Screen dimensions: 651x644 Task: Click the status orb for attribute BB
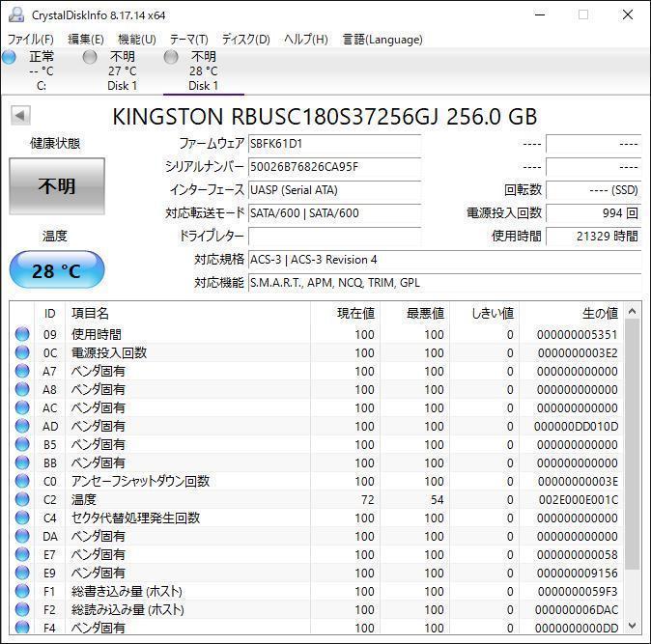tap(22, 462)
